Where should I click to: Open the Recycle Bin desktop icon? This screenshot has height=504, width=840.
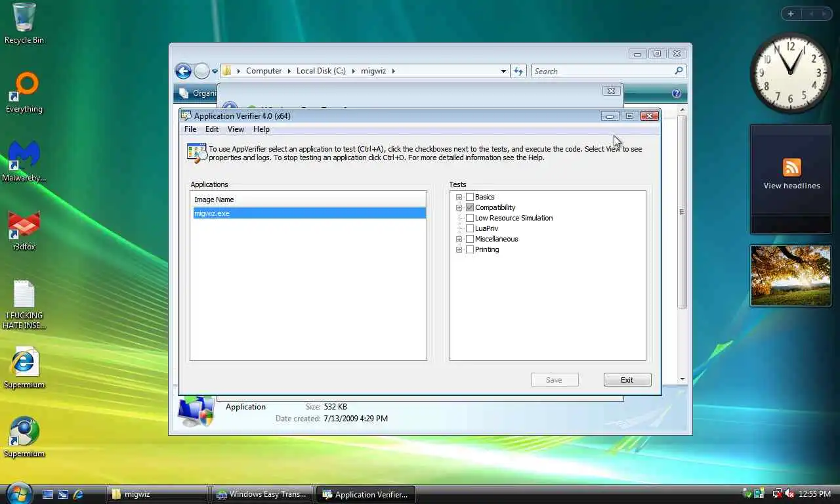pyautogui.click(x=24, y=23)
